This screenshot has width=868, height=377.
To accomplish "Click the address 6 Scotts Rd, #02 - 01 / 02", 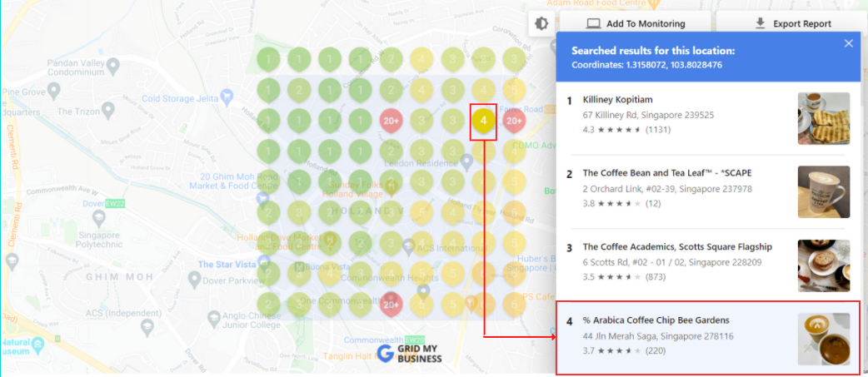I will (x=672, y=262).
